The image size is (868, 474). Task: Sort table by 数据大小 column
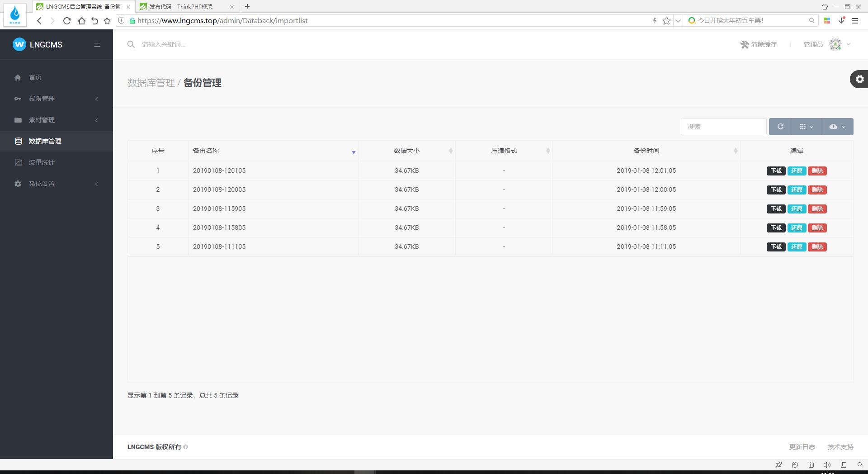406,151
